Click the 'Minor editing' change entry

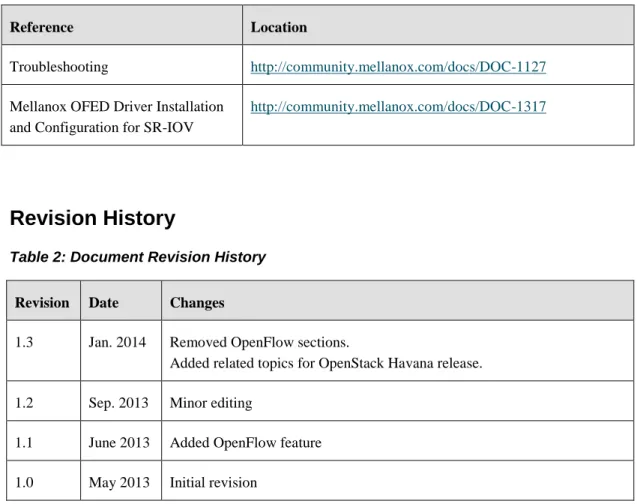(x=211, y=403)
